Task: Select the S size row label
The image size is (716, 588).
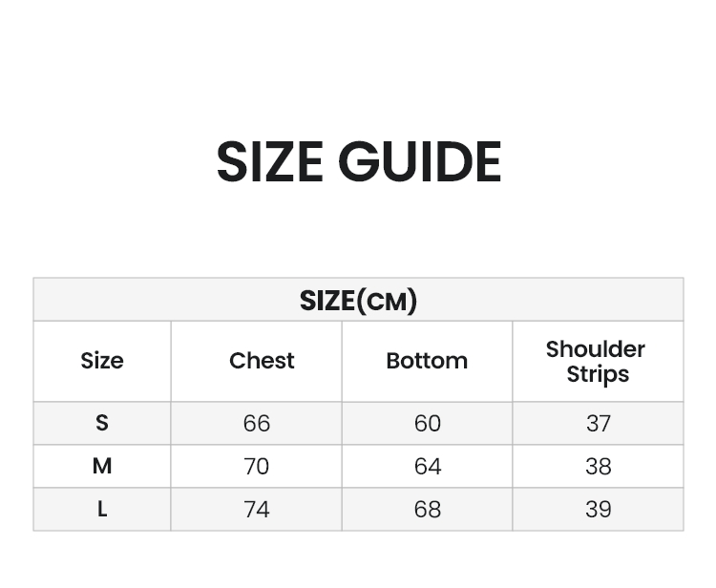Action: click(102, 423)
